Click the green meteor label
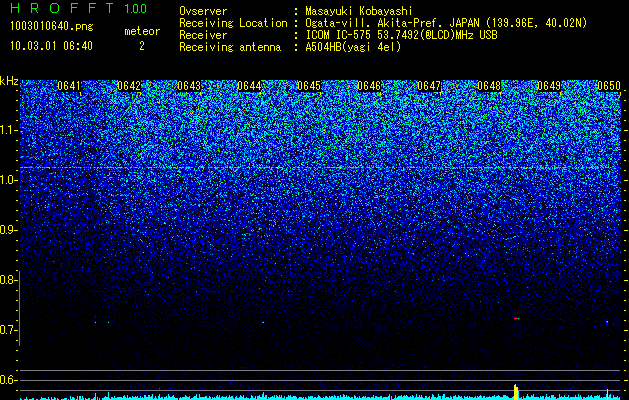The height and width of the screenshot is (400, 629). click(142, 31)
